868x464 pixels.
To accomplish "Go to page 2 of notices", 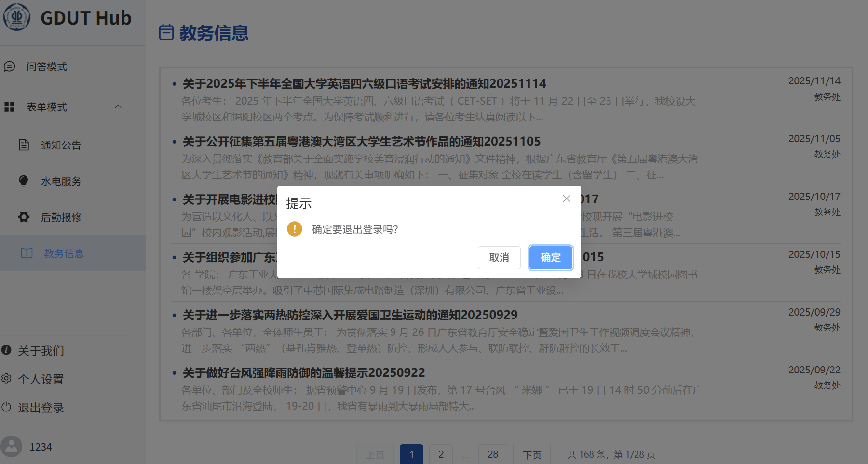I will click(441, 454).
